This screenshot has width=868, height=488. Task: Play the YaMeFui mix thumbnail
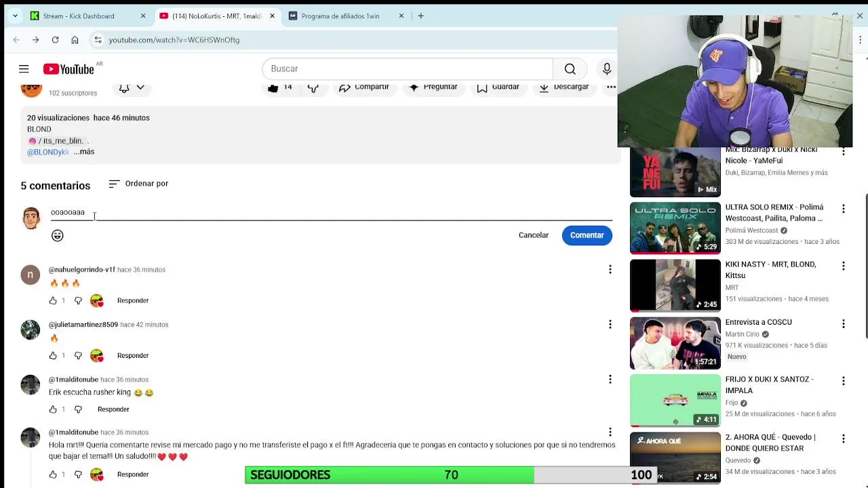point(675,172)
